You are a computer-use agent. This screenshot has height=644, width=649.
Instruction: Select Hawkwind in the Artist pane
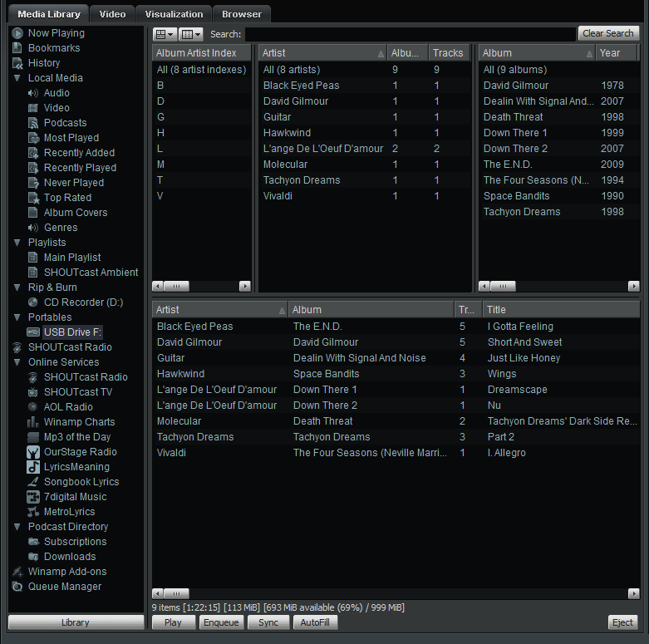(365, 133)
